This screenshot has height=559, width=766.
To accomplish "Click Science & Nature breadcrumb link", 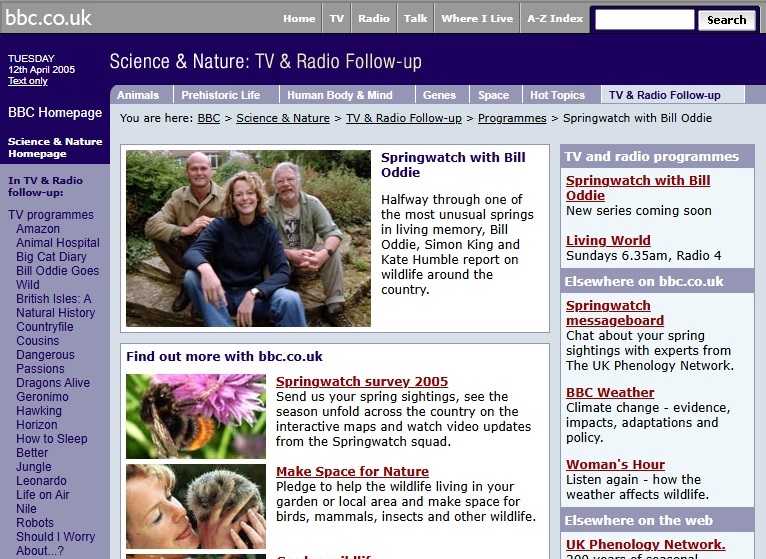I will click(x=283, y=118).
